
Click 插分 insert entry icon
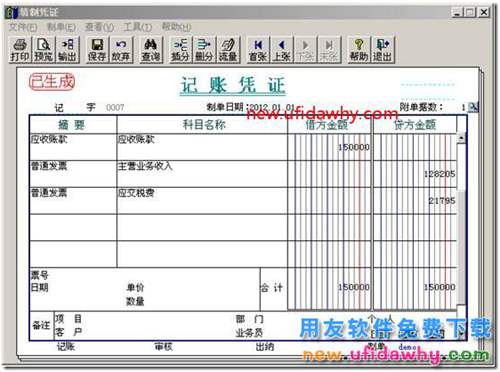[180, 50]
